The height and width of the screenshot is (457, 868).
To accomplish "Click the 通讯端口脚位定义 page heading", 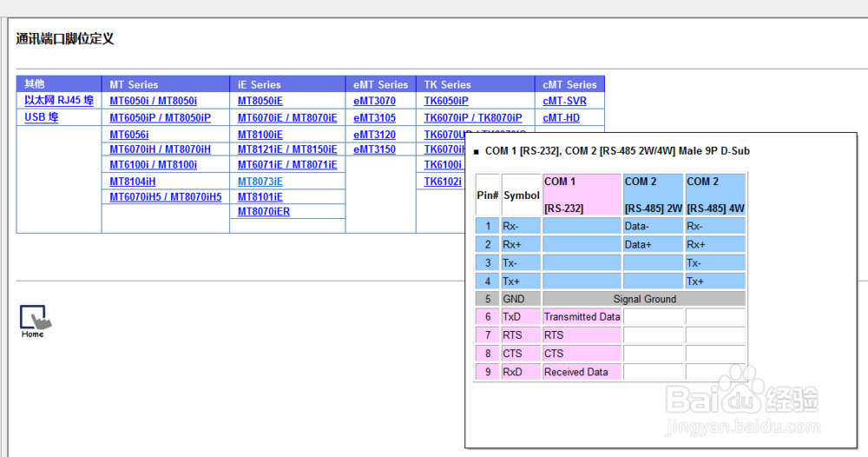I will click(x=65, y=39).
